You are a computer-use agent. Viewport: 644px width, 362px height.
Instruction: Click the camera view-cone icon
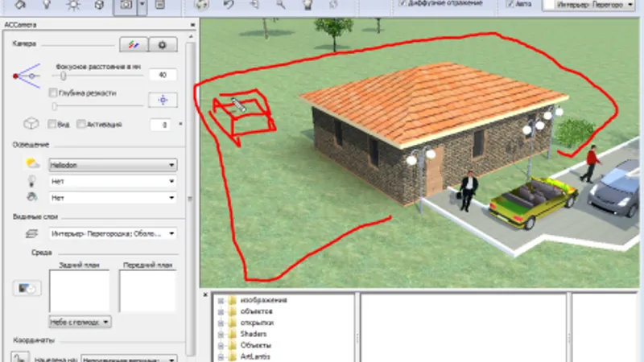27,76
